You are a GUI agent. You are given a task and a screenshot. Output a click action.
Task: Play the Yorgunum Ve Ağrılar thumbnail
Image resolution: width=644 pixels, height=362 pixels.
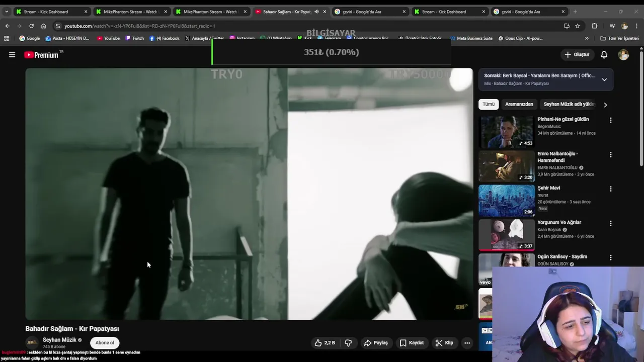506,234
